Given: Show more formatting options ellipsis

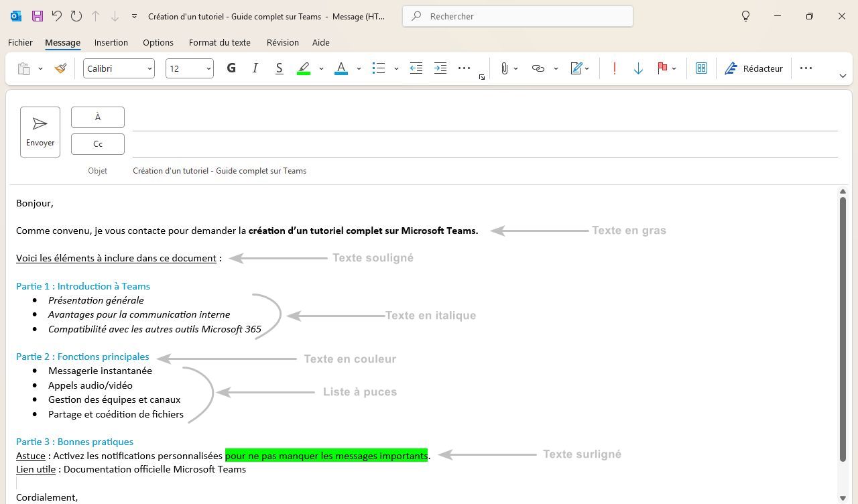Looking at the screenshot, I should [x=464, y=68].
